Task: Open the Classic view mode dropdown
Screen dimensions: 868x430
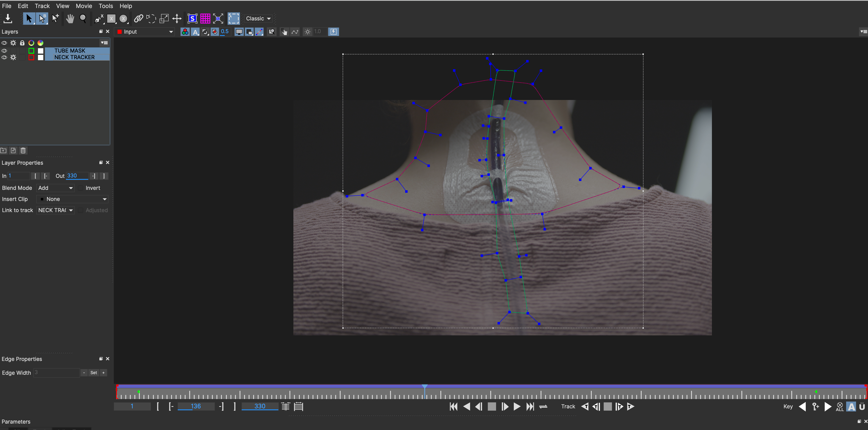Action: pyautogui.click(x=258, y=19)
